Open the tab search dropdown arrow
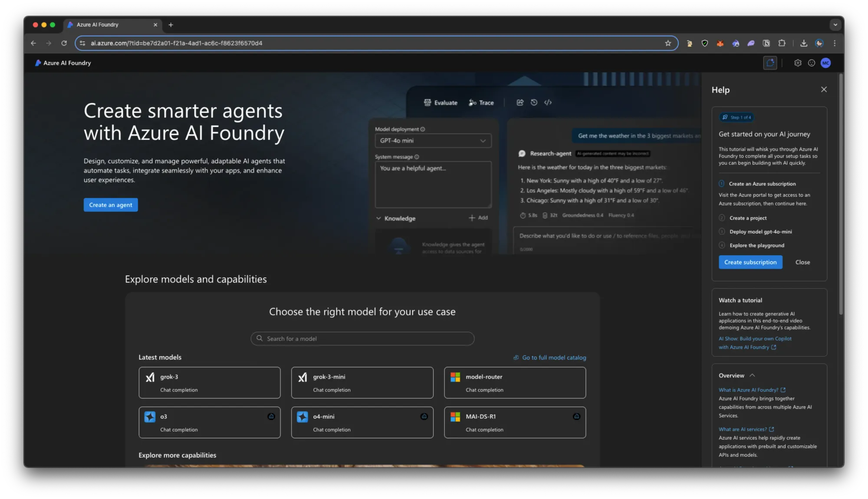This screenshot has height=499, width=868. coord(835,25)
